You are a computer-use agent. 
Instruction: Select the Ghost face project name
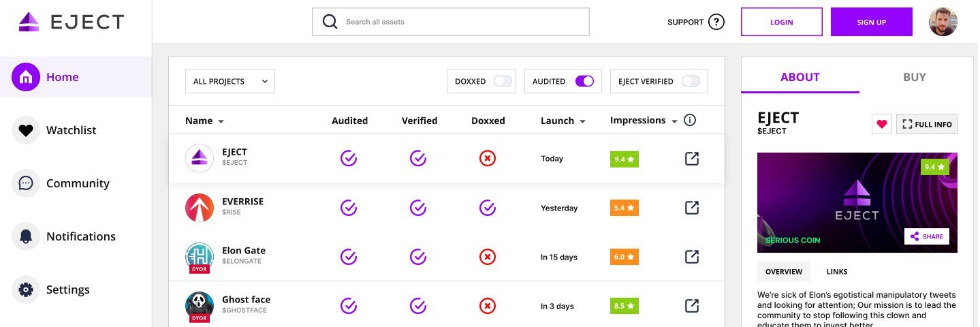point(246,300)
